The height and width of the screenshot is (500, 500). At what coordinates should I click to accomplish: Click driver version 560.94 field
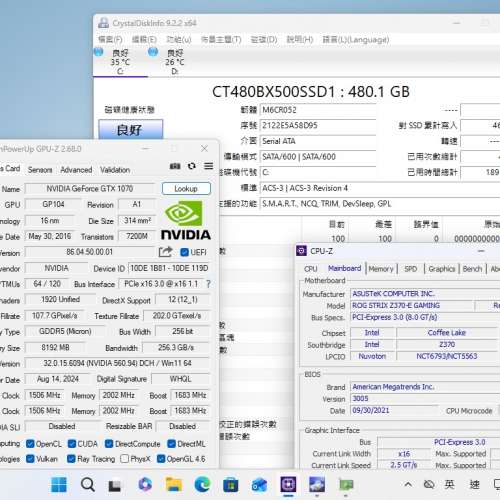(x=117, y=363)
